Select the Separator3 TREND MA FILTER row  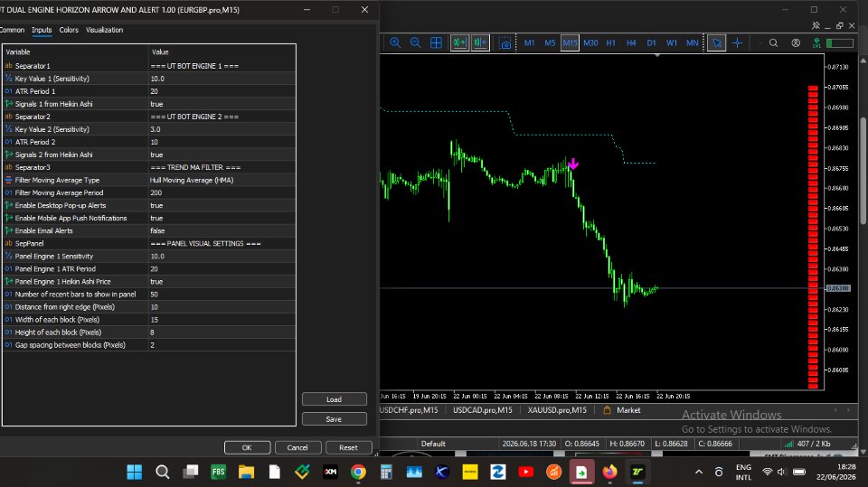click(149, 167)
